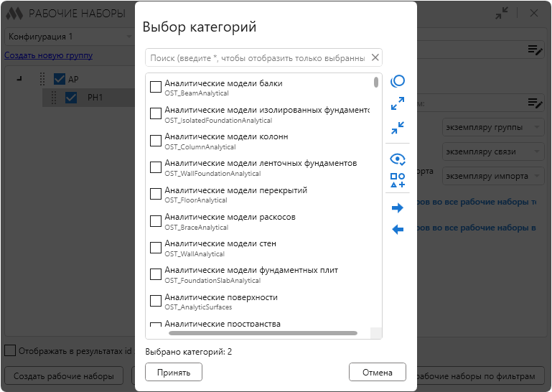This screenshot has height=392, width=552.
Task: Check 'Аналитические модели балки' category
Action: pyautogui.click(x=156, y=87)
